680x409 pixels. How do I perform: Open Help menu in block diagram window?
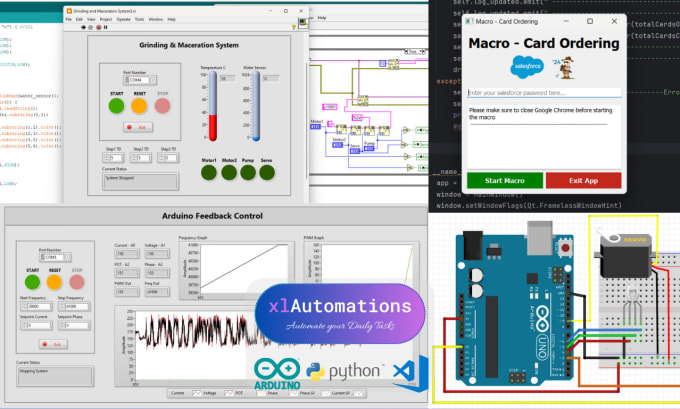tap(322, 18)
